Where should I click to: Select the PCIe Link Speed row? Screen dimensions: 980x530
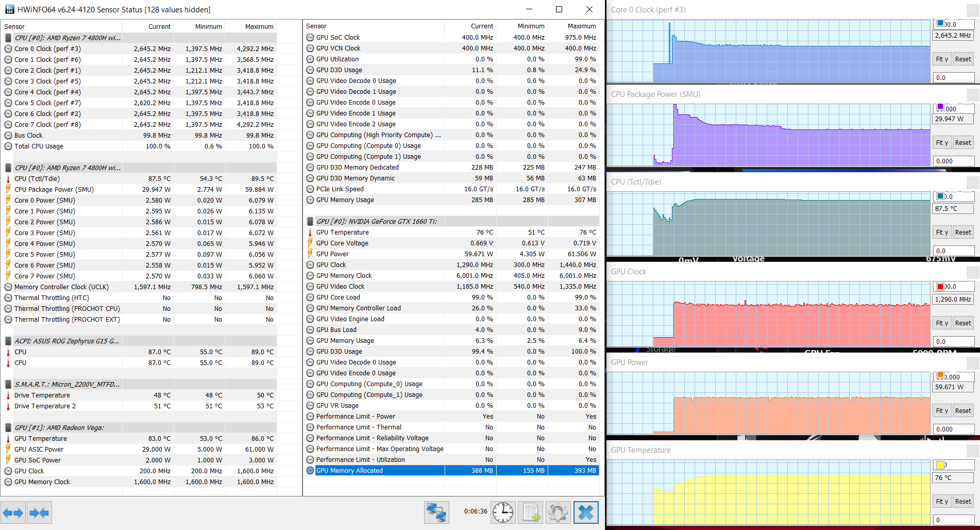coord(451,189)
